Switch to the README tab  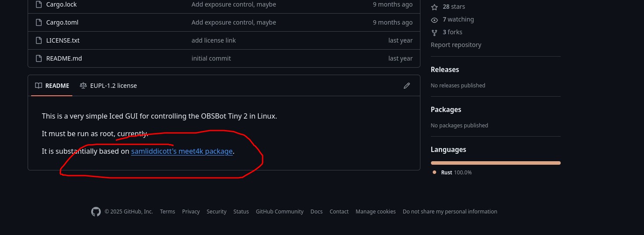52,86
